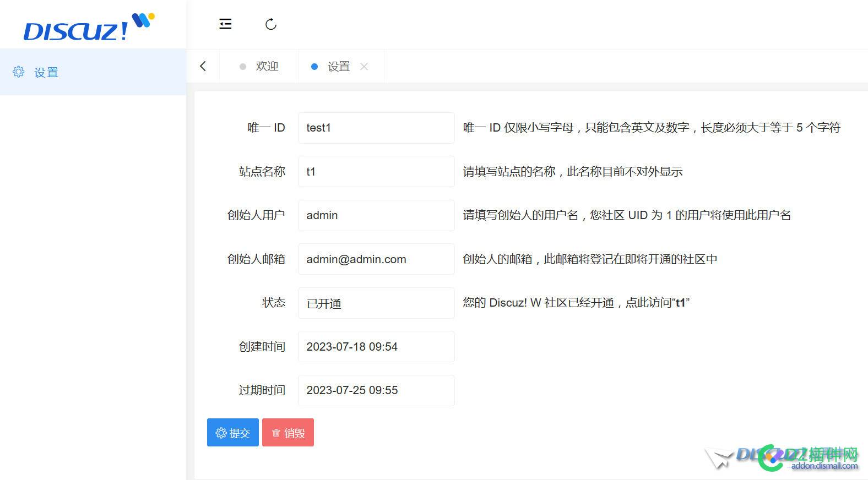This screenshot has width=868, height=480.
Task: Close the 设置 tab
Action: [364, 67]
